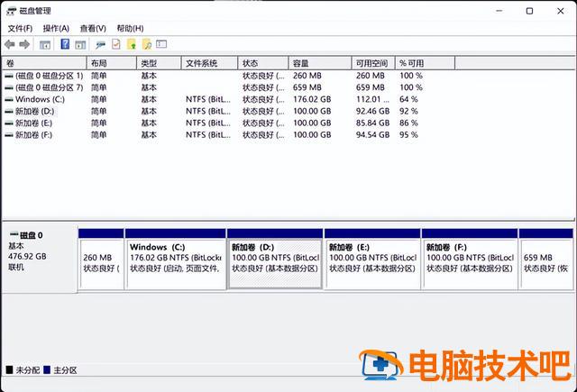577x392 pixels.
Task: Click the 476.92 GB disk size text
Action: click(27, 256)
